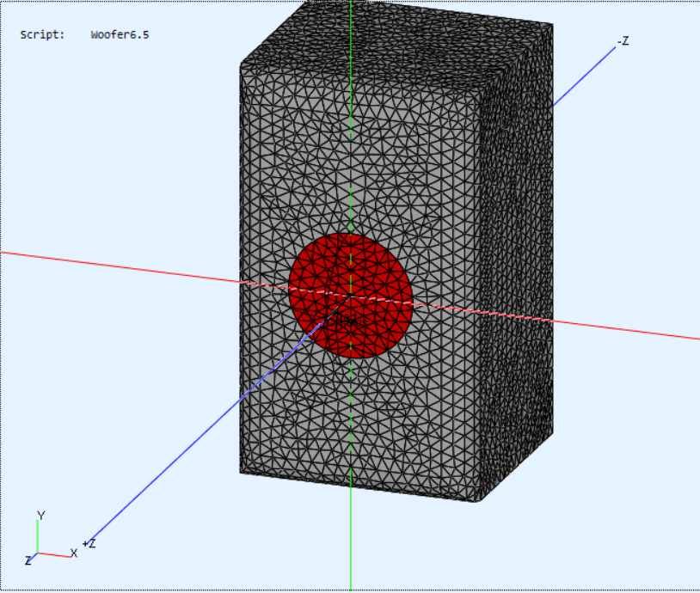Select the 'Woofer6.5' script name text
The height and width of the screenshot is (593, 700).
click(x=120, y=34)
